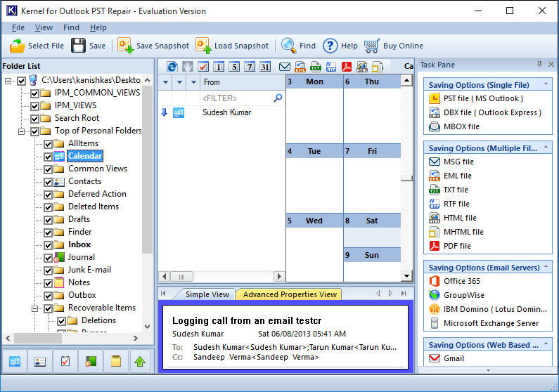Click the MSG envelope icon in view toolbar

coord(285,67)
